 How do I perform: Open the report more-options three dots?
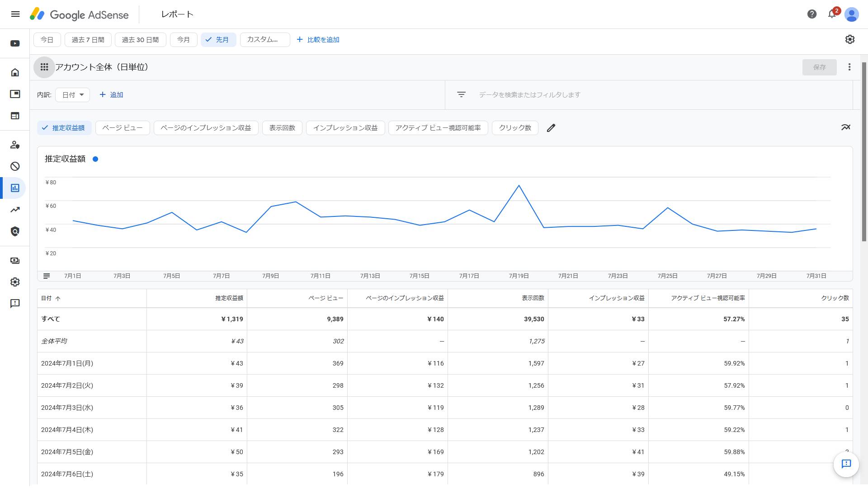pyautogui.click(x=849, y=67)
